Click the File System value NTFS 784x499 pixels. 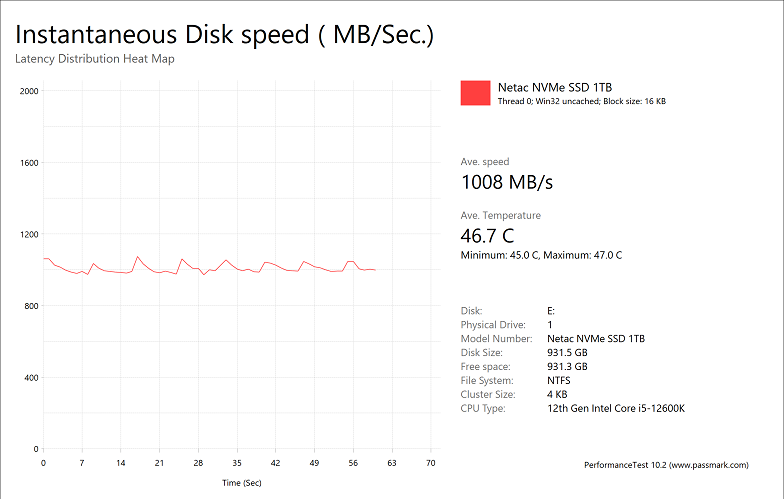point(561,381)
